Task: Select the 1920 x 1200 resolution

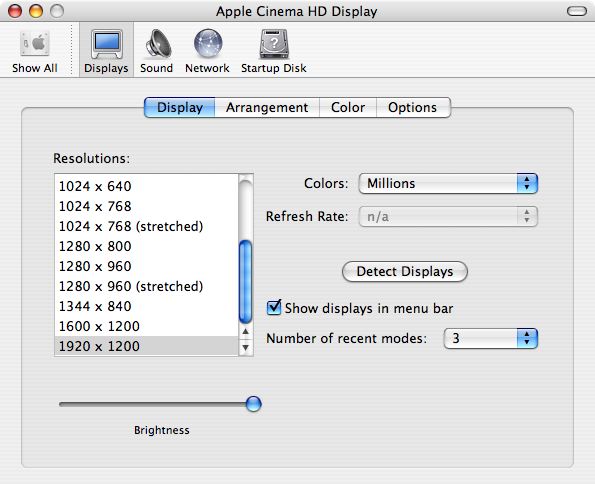Action: (146, 346)
